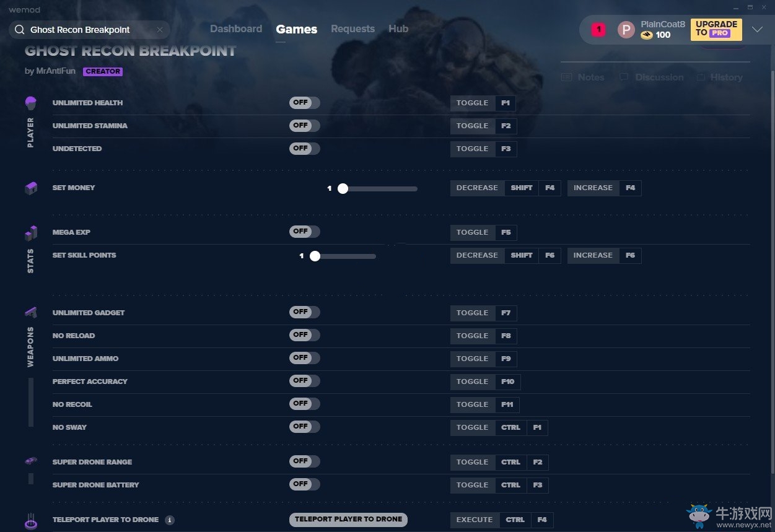Viewport: 775px width, 532px height.
Task: Open the MrAntiFun creator link
Action: 56,71
